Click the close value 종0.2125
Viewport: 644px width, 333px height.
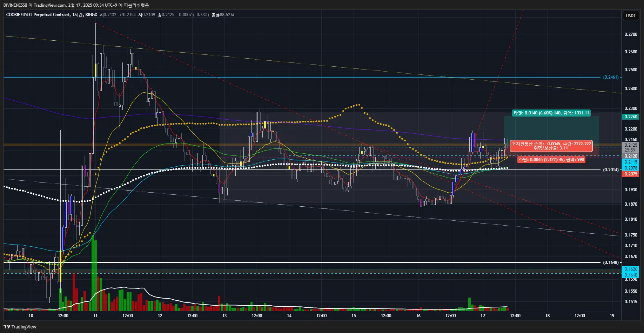(166, 15)
